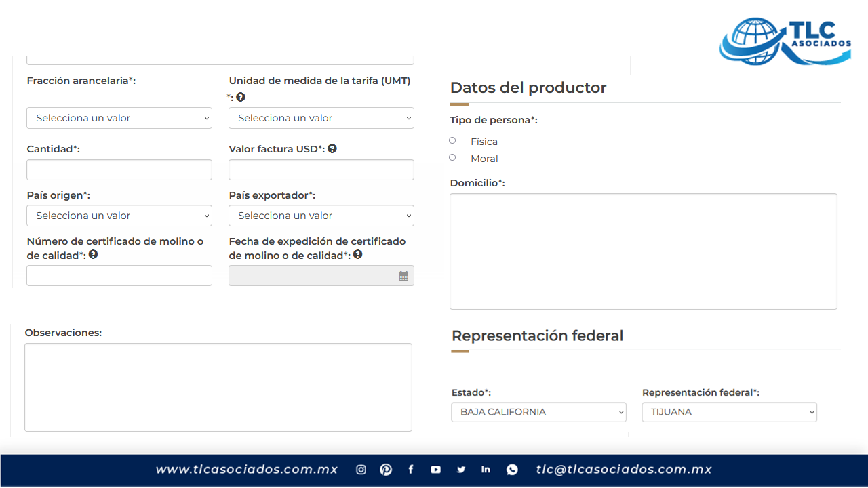Click help icon beside Valor factura USD
This screenshot has height=488, width=868.
click(x=332, y=148)
